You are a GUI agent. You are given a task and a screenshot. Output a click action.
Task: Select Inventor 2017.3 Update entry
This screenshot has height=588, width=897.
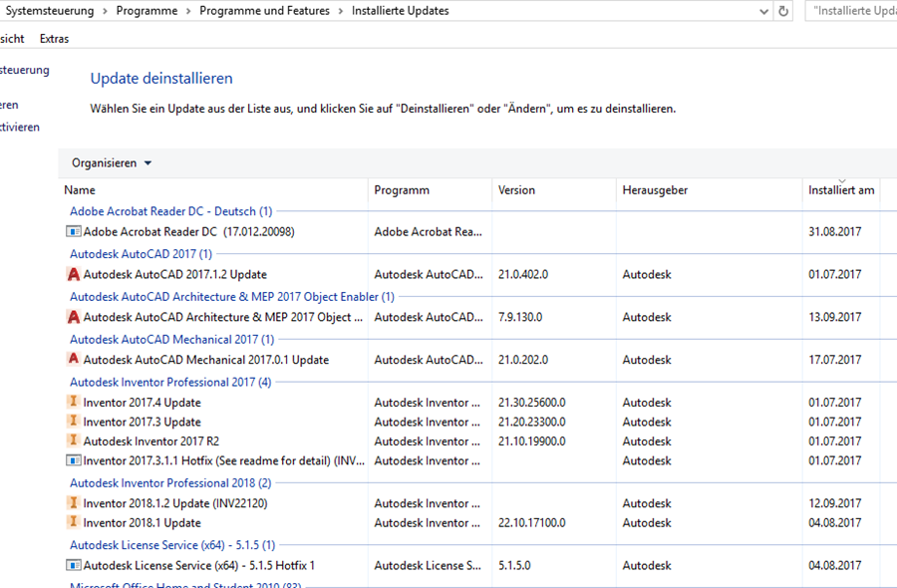[x=142, y=422]
